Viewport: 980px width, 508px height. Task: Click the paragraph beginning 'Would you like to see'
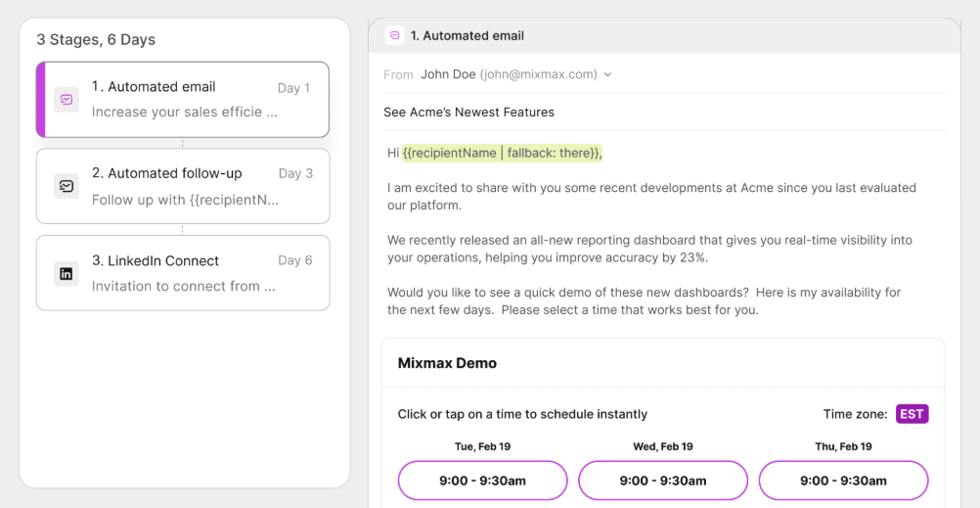pos(644,300)
